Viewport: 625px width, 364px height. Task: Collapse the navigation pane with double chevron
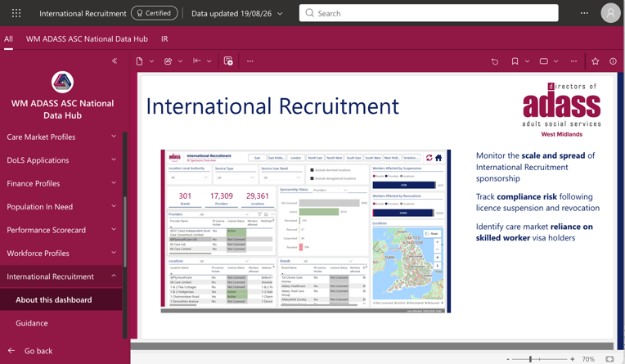click(x=115, y=61)
